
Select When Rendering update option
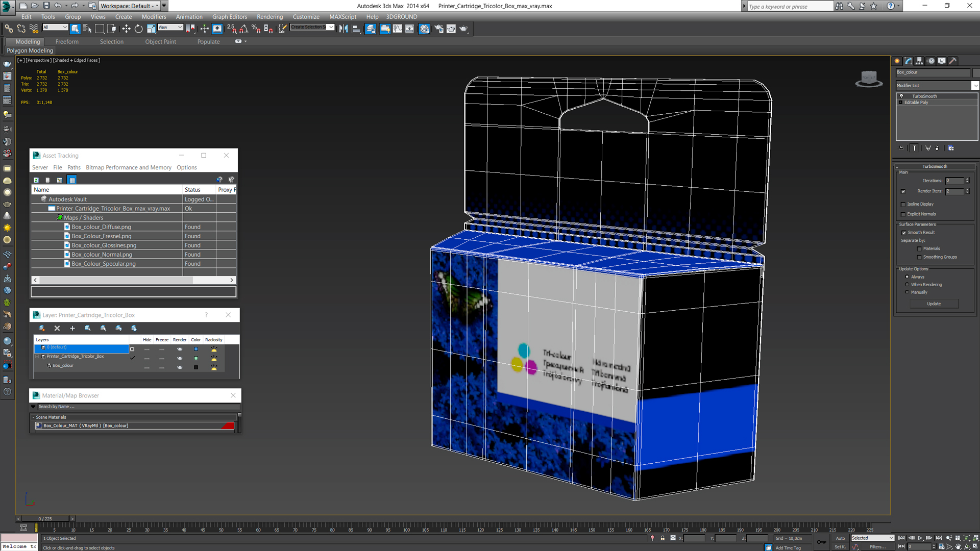pyautogui.click(x=907, y=285)
